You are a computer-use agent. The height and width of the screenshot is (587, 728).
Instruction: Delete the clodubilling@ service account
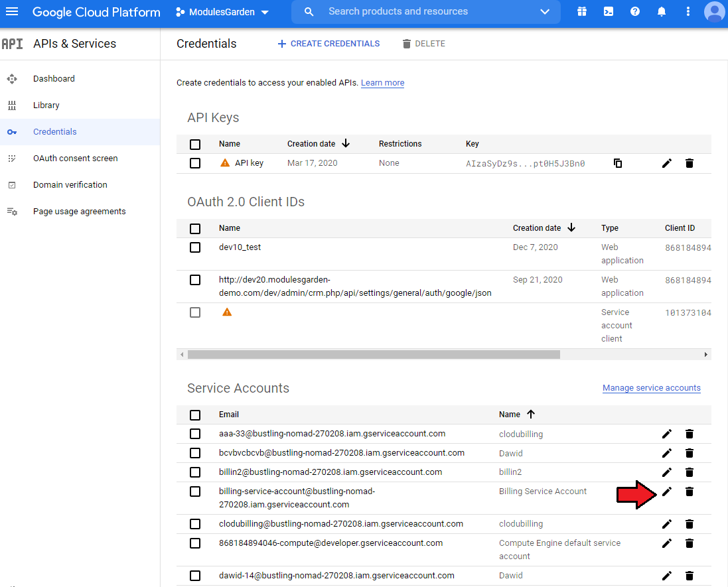point(690,524)
